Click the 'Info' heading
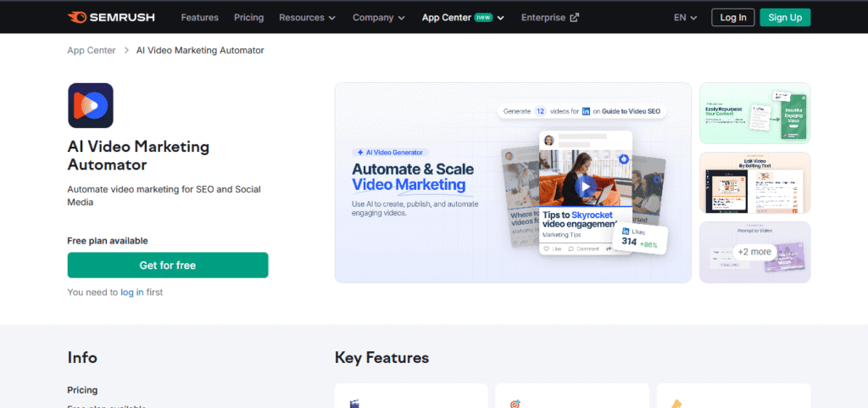Image resolution: width=868 pixels, height=408 pixels. [x=82, y=358]
